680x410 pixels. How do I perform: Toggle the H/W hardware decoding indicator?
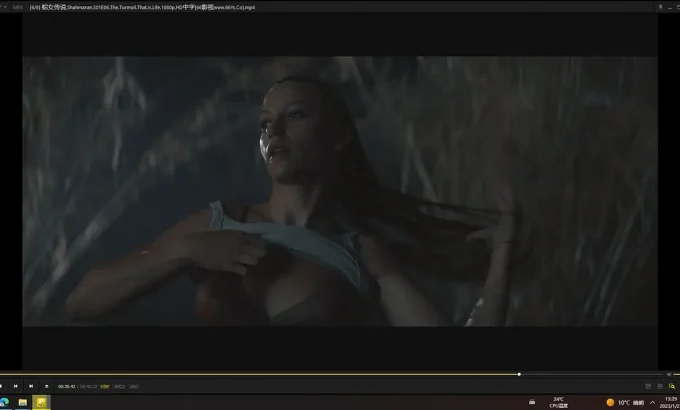[105, 387]
